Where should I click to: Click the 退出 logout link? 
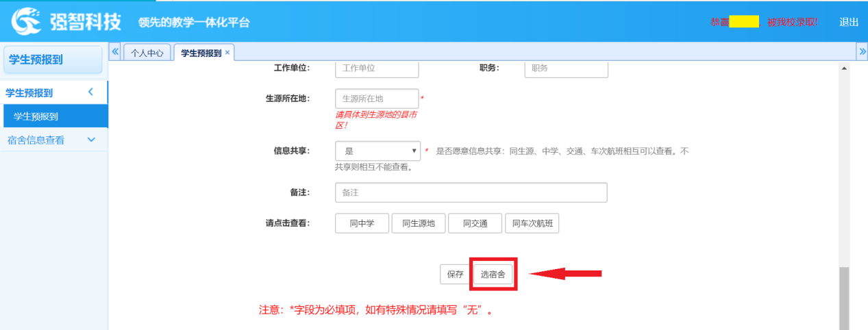[x=848, y=22]
